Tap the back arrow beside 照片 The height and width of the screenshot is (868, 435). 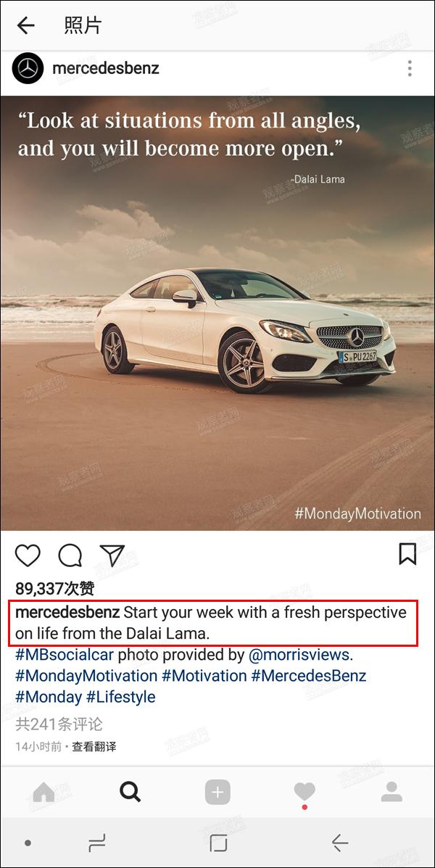25,25
